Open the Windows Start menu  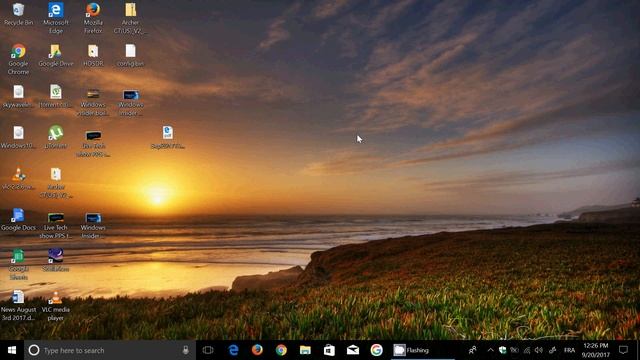coord(12,350)
